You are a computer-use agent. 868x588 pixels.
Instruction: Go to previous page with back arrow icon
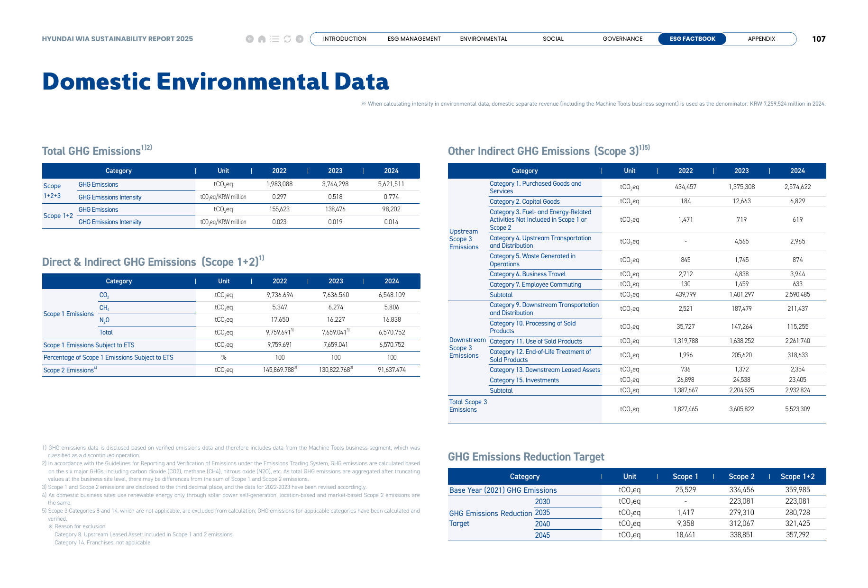point(249,39)
